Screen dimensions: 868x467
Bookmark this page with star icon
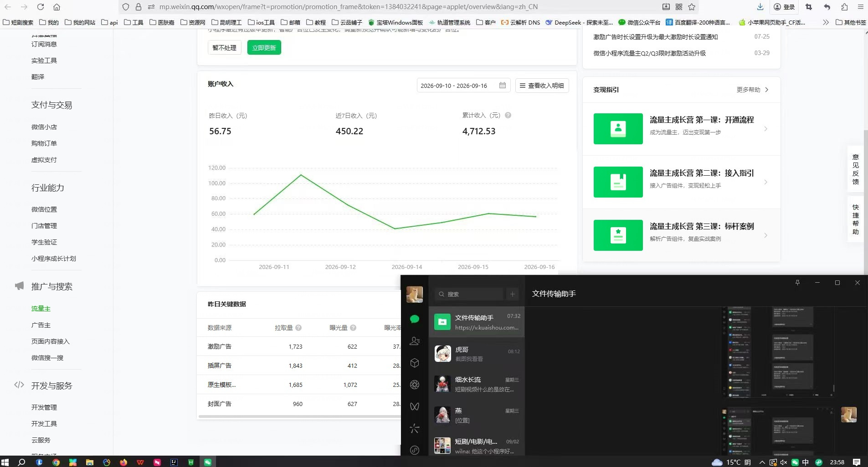click(692, 7)
